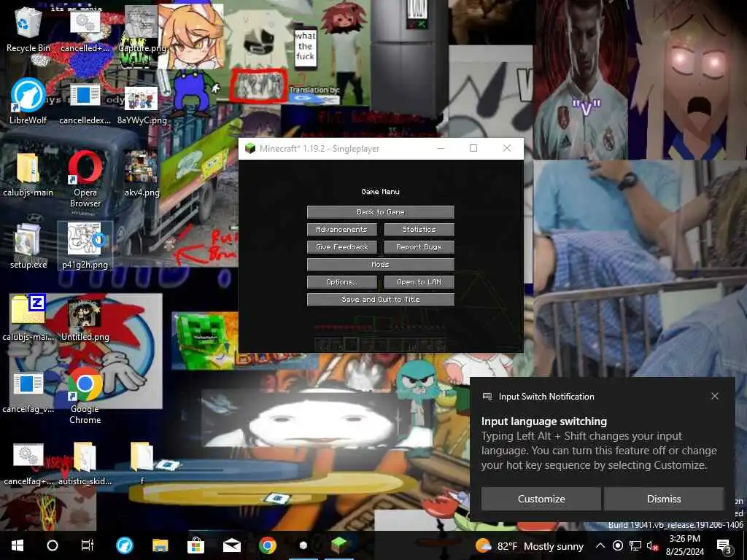Click the Minecraft grass block taskbar icon
Screen dimensions: 747x560
point(338,545)
